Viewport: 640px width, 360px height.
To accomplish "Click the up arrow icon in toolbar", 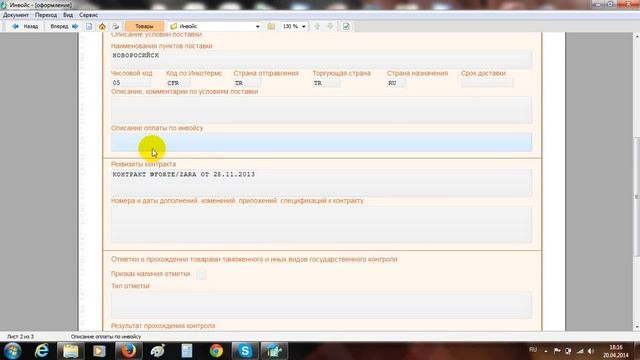I will (317, 27).
